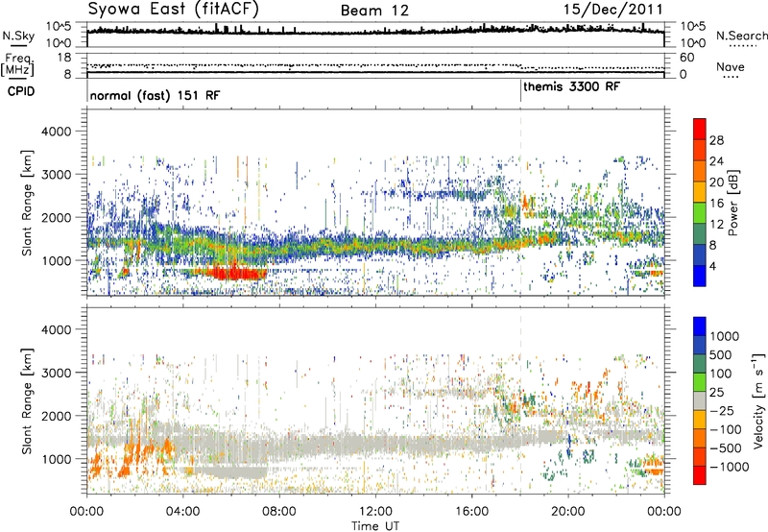Click the '28' power colorbar tick

716,140
